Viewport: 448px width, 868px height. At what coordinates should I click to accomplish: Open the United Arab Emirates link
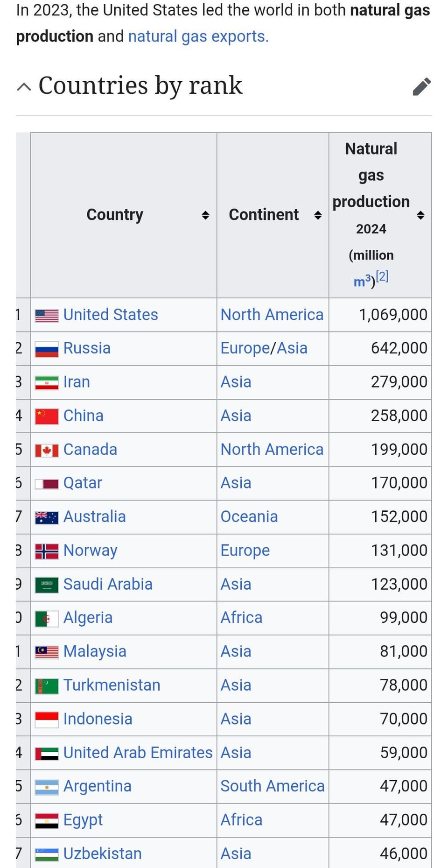pyautogui.click(x=138, y=753)
